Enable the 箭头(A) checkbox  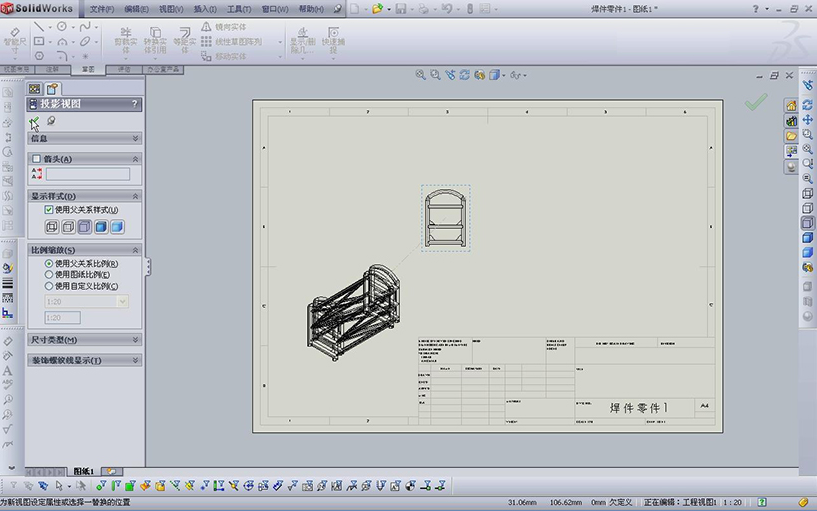pos(36,159)
